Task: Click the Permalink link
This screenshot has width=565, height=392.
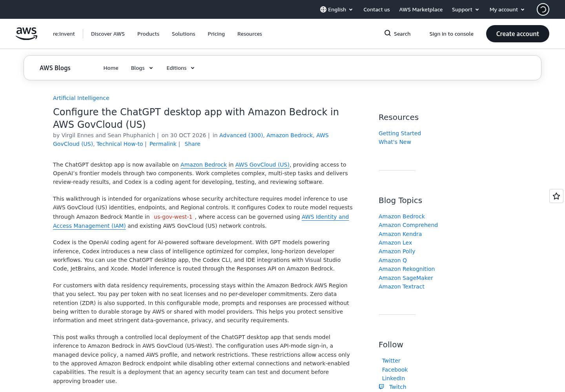Action: pos(163,144)
